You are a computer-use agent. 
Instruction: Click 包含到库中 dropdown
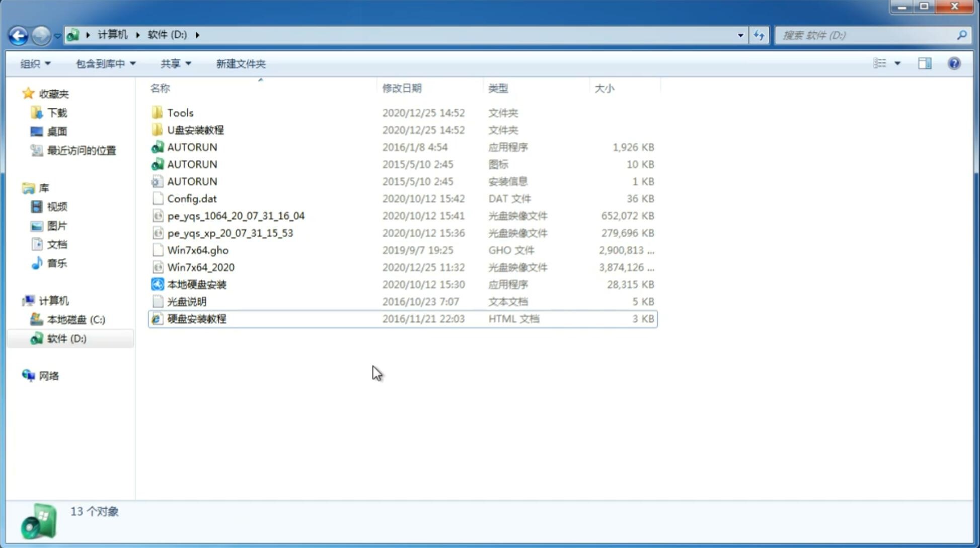coord(104,63)
